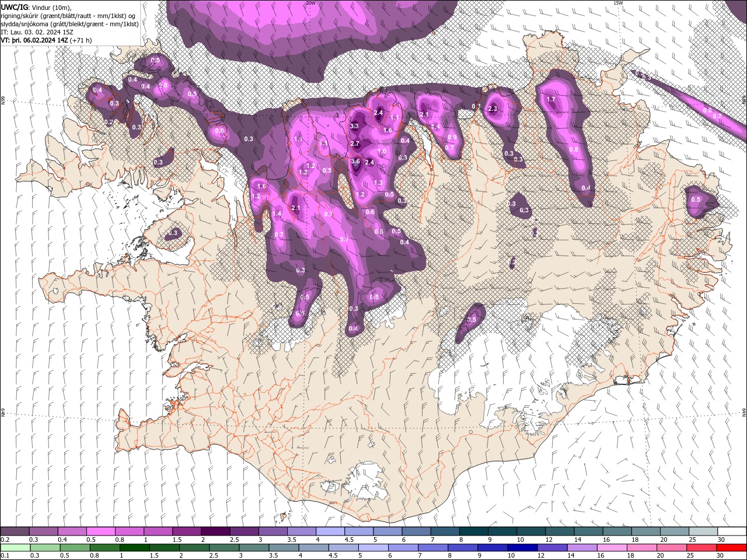
Task: Click the 1.7 snowfall value on the map
Action: click(x=551, y=100)
